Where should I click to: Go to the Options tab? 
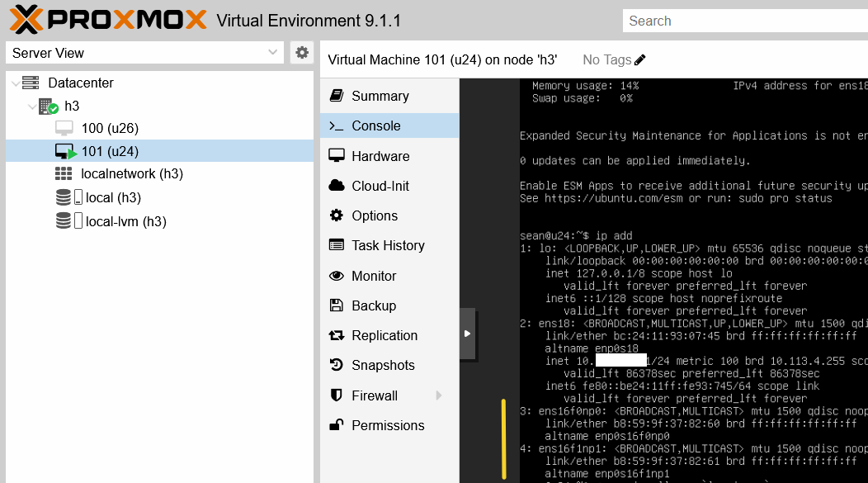(389, 215)
